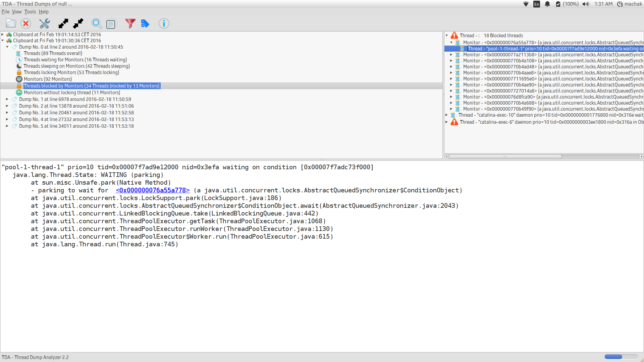644x362 pixels.
Task: Click the collapse-all inward arrows icon
Action: [x=78, y=23]
